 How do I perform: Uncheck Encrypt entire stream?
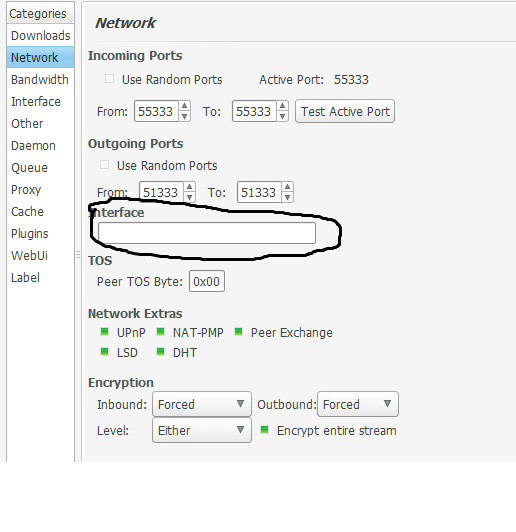264,430
